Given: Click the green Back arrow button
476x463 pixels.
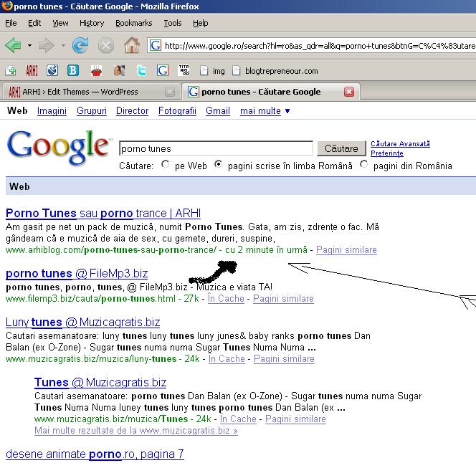Looking at the screenshot, I should (x=14, y=46).
